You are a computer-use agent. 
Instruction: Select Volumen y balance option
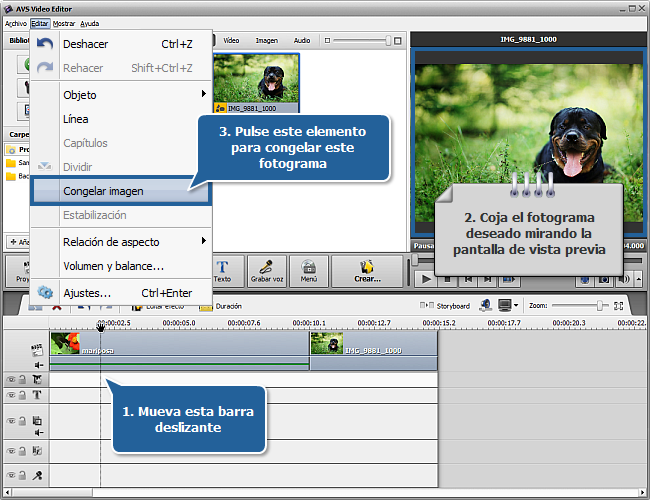coord(113,266)
